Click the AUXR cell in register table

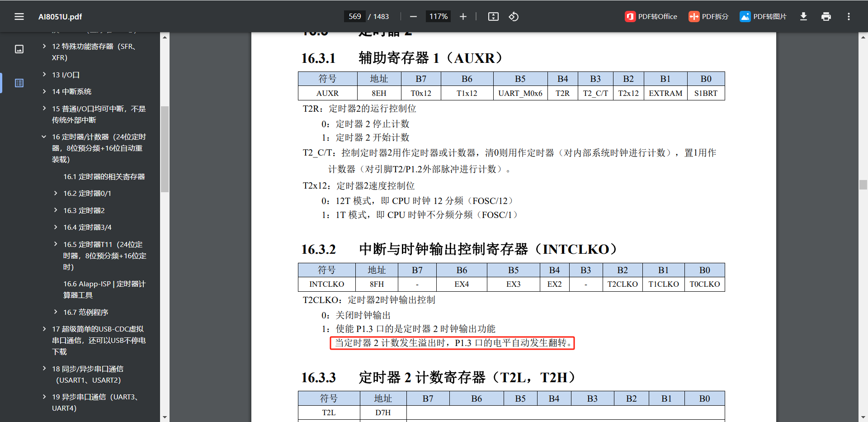pos(327,93)
